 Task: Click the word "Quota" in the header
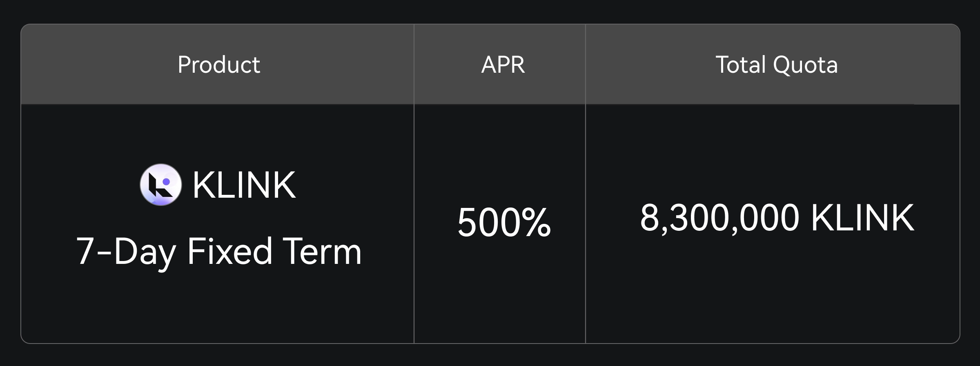805,65
